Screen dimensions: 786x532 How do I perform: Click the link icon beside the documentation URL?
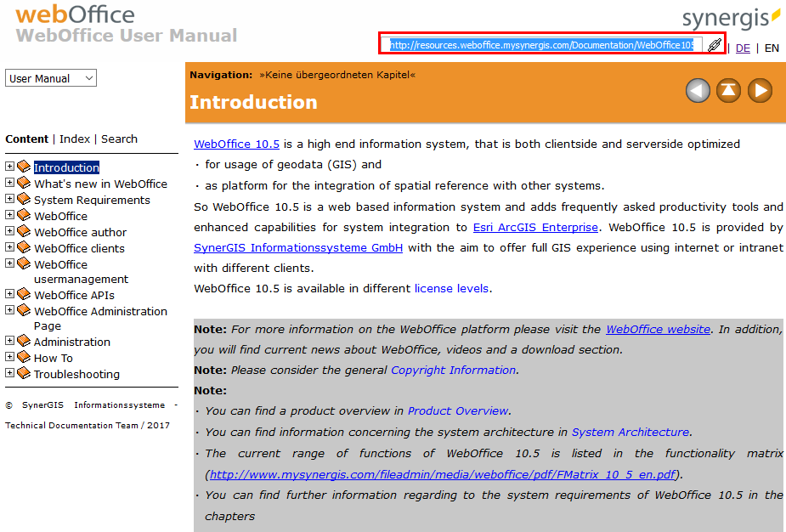pyautogui.click(x=713, y=44)
